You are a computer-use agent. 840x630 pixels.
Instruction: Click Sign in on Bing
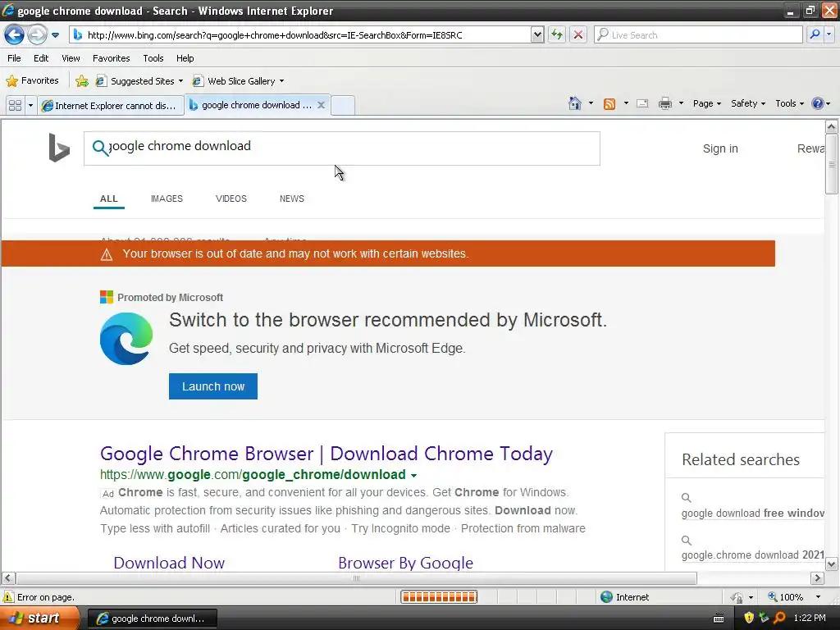coord(720,149)
